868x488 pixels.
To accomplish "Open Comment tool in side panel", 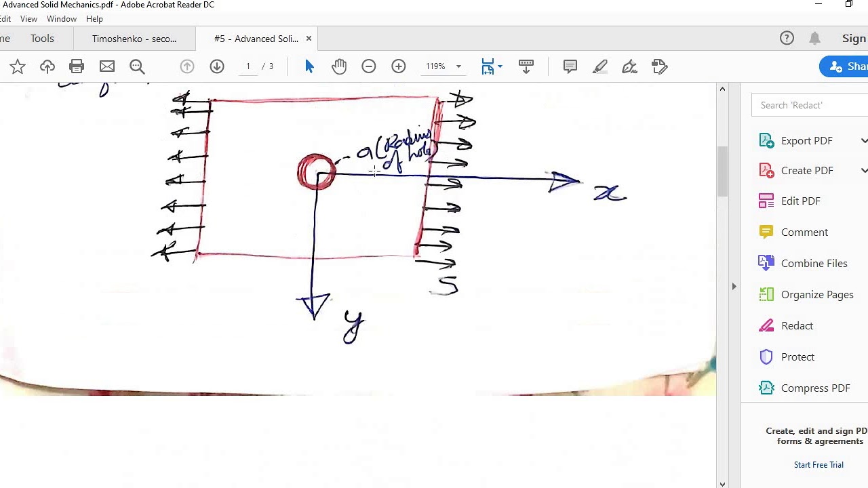I will click(x=793, y=232).
